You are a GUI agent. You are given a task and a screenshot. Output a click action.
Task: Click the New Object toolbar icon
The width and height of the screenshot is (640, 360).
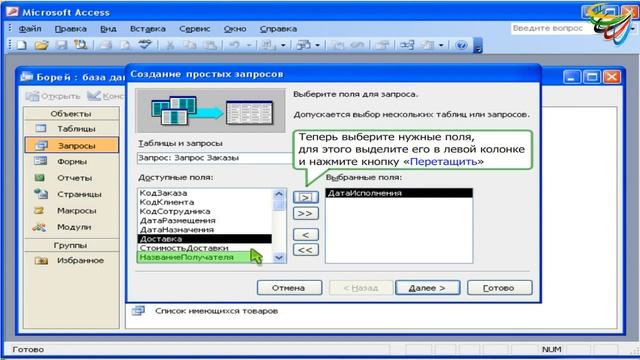[428, 45]
